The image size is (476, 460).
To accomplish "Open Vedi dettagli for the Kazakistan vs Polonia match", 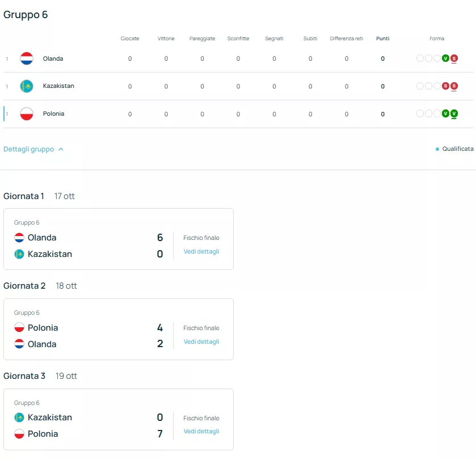I will click(x=201, y=431).
